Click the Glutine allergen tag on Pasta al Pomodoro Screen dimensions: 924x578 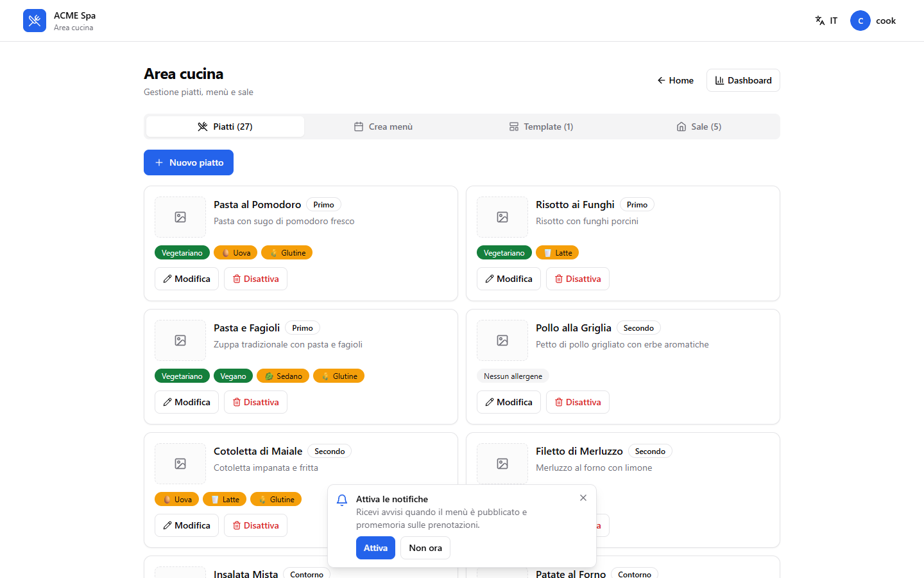tap(287, 253)
